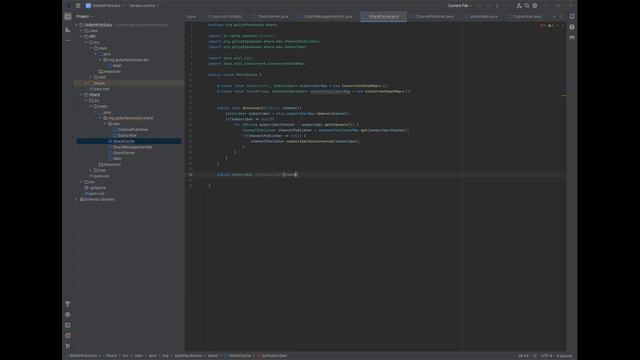Open IDE settings gear icon

click(x=535, y=6)
